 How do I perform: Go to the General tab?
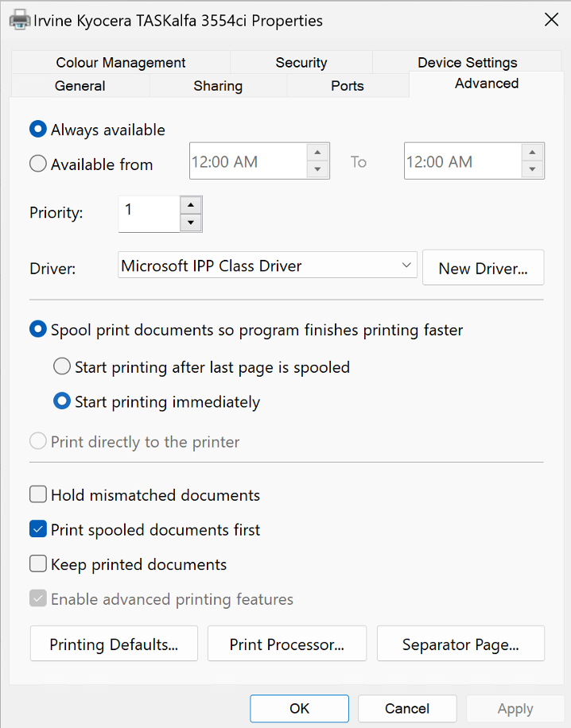pos(80,86)
